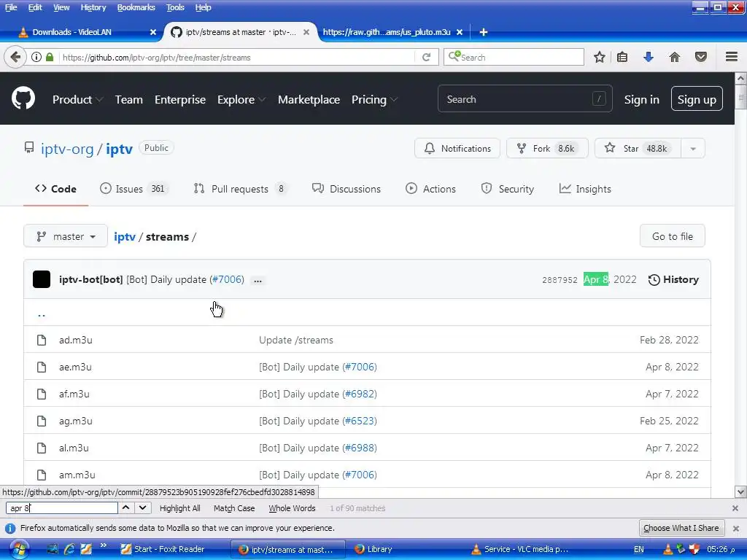Viewport: 747px width, 560px height.
Task: Click the VLC cone tray icon
Action: click(668, 549)
